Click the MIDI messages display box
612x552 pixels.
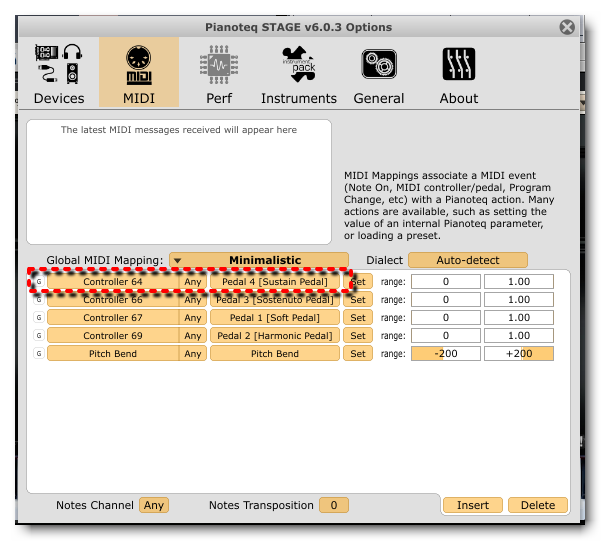click(179, 182)
